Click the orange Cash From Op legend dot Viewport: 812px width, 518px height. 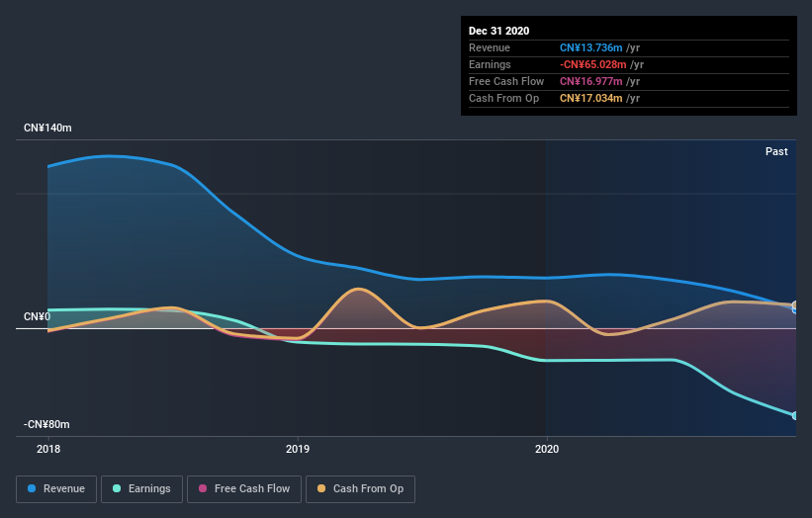pos(321,488)
